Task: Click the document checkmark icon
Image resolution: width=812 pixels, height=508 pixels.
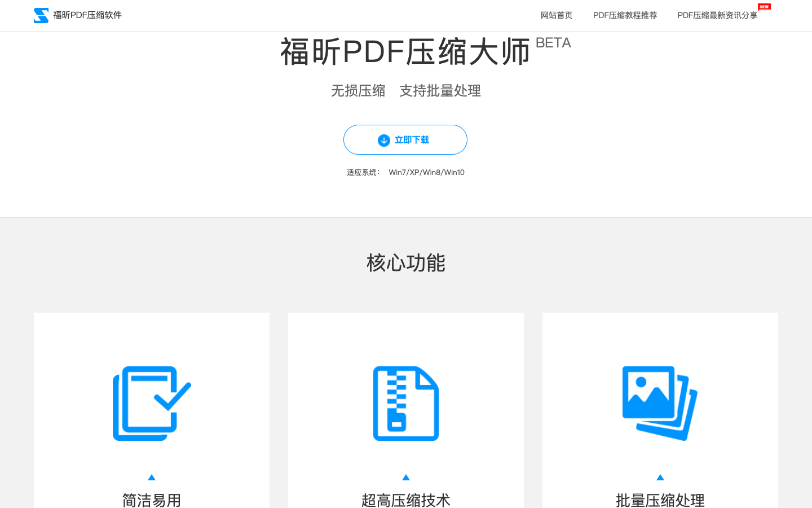Action: coord(152,403)
